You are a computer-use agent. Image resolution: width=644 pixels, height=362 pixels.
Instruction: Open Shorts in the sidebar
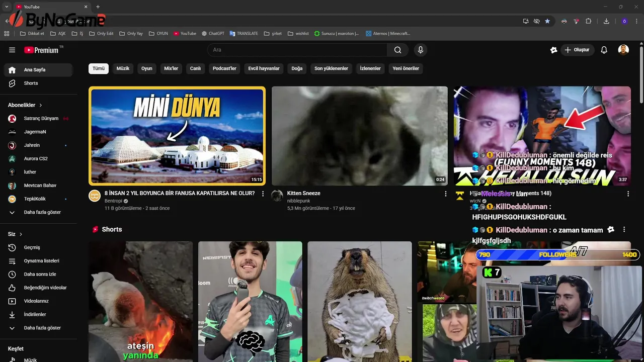(x=38, y=83)
